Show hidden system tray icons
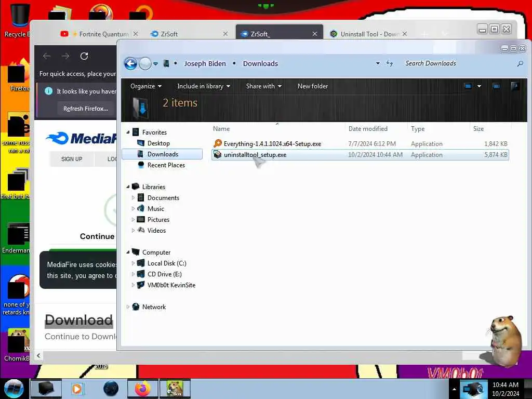Image resolution: width=532 pixels, height=399 pixels. click(x=454, y=389)
